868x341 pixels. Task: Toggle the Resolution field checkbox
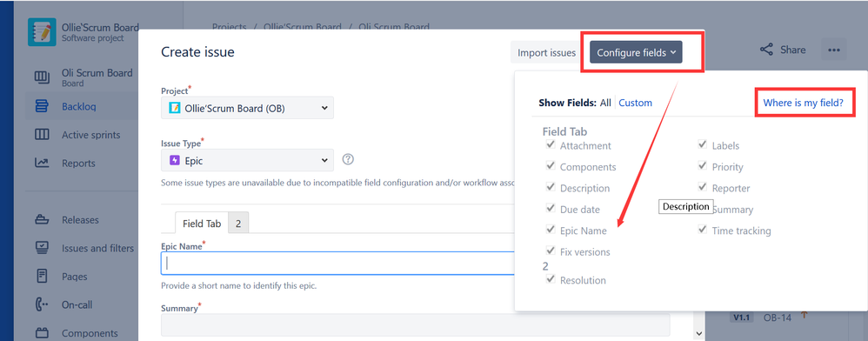(551, 279)
